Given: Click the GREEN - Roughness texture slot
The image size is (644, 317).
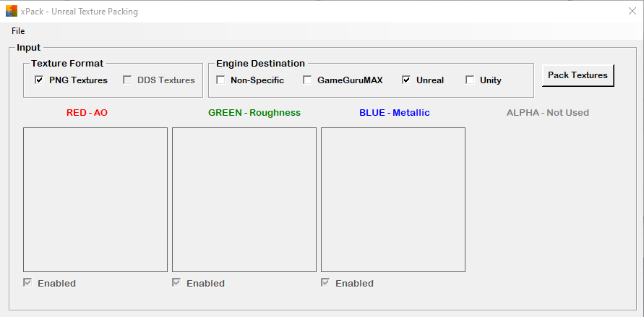Looking at the screenshot, I should click(244, 200).
